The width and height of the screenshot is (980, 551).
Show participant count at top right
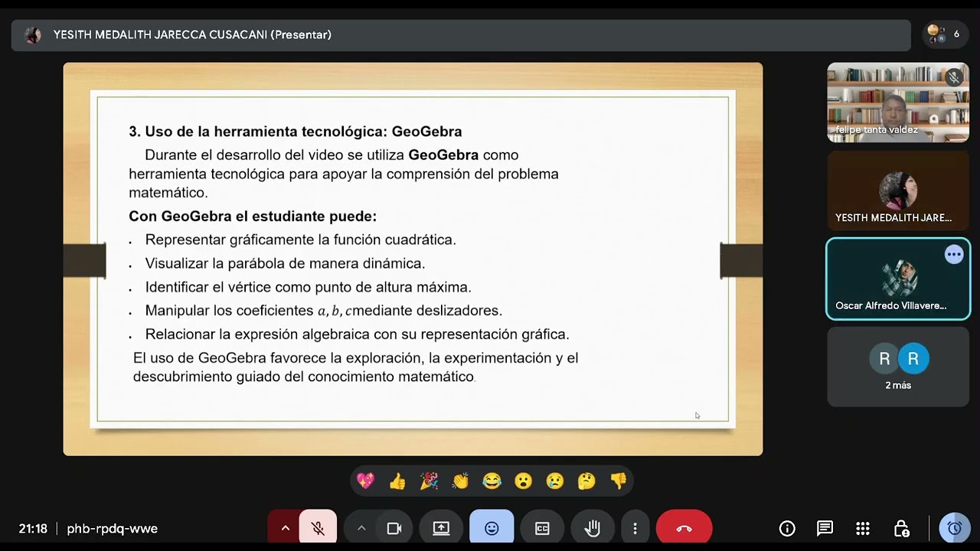pyautogui.click(x=945, y=34)
